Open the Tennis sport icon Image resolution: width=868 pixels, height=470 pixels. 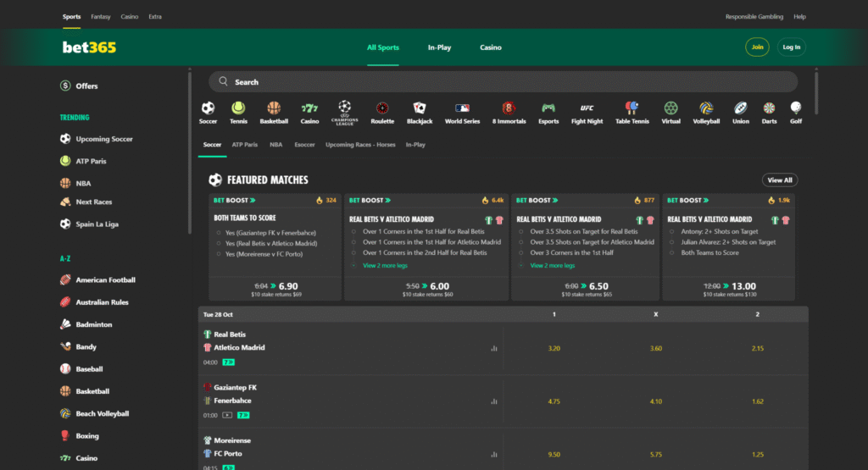pyautogui.click(x=238, y=108)
